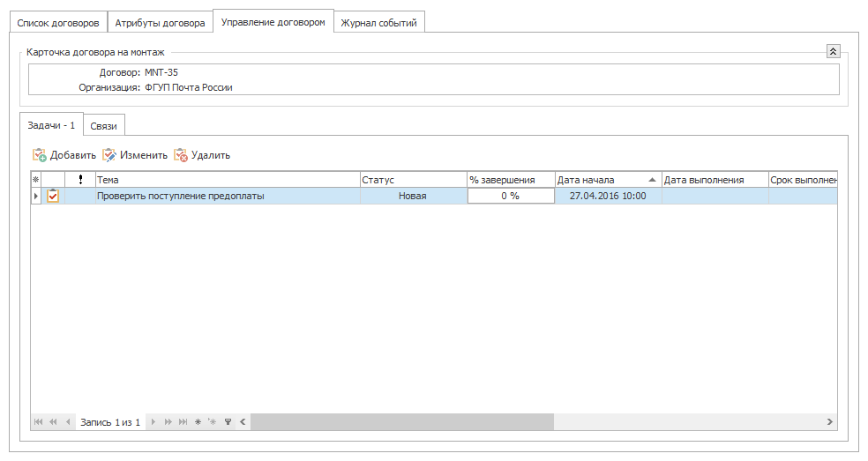Click the horizontal scrollbar thumb
Viewport: 868px width, 461px height.
(402, 421)
